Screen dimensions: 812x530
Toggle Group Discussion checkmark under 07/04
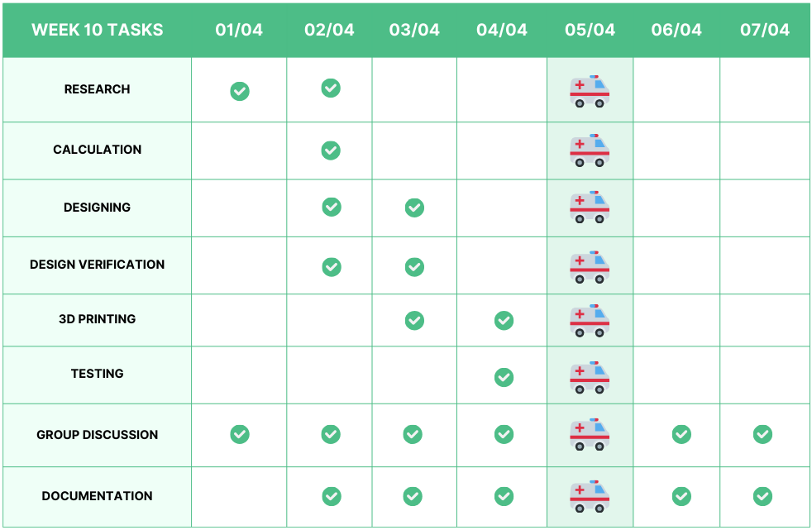point(762,434)
